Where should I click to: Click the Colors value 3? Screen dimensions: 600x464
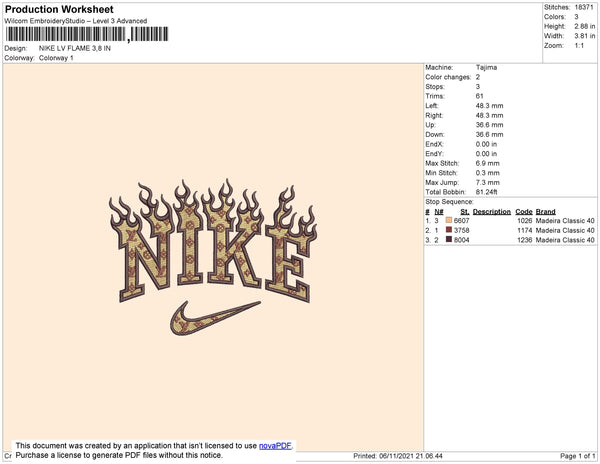[577, 17]
